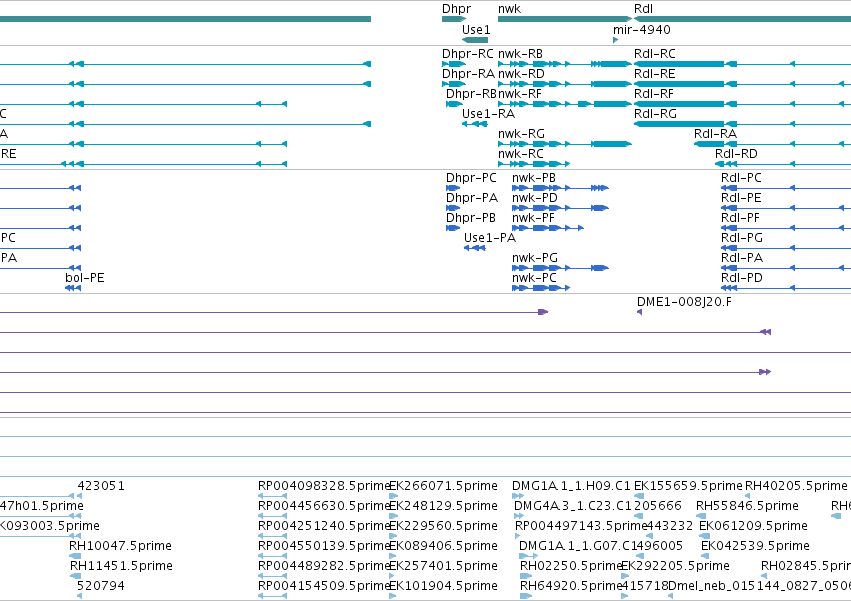Click the DME1-008J20.F clone marker
Image resolution: width=851 pixels, height=601 pixels.
639,312
